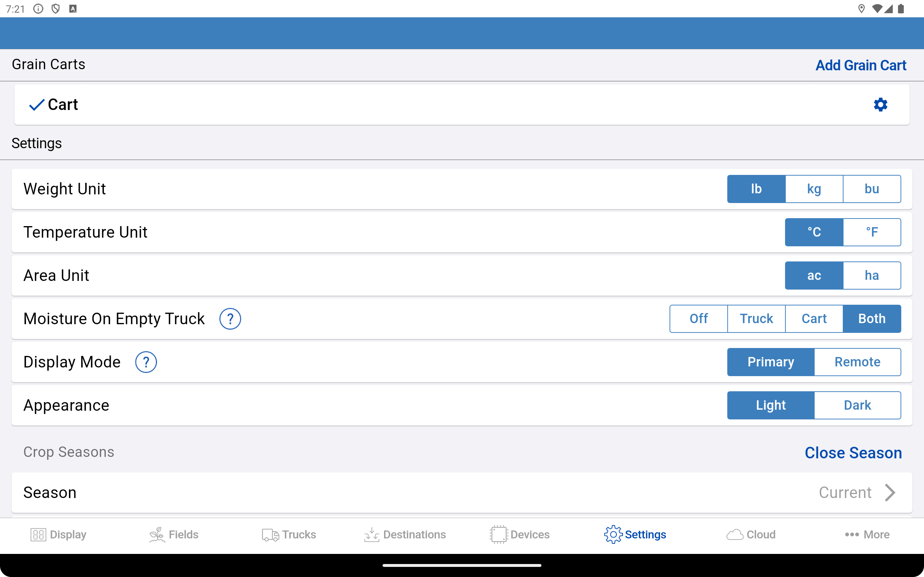
Task: Open the Display tab icon
Action: tap(38, 534)
